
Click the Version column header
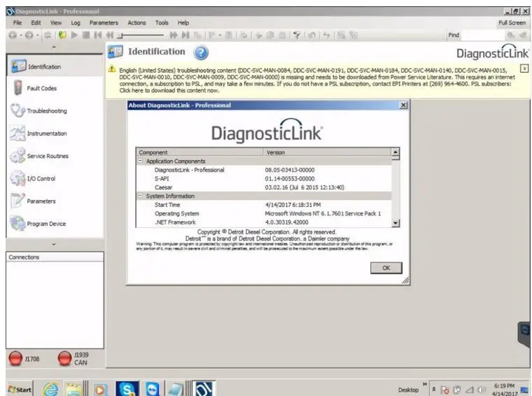point(328,153)
